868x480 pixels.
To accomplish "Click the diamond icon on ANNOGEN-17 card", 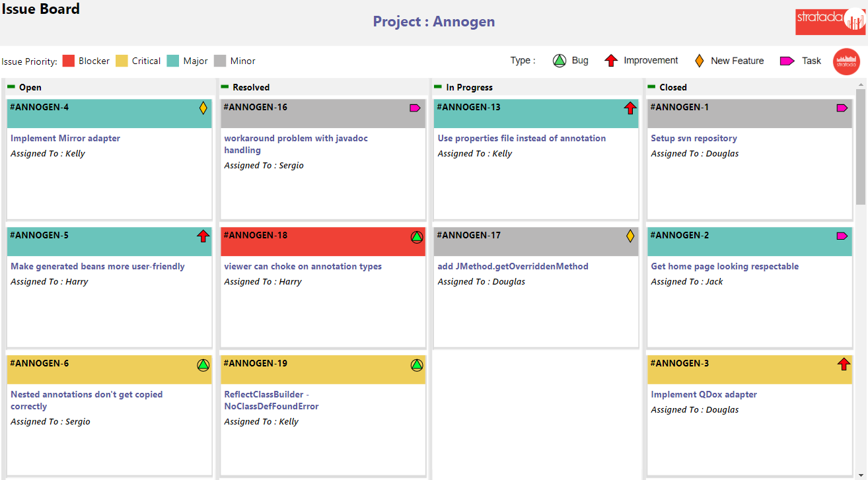I will click(630, 236).
